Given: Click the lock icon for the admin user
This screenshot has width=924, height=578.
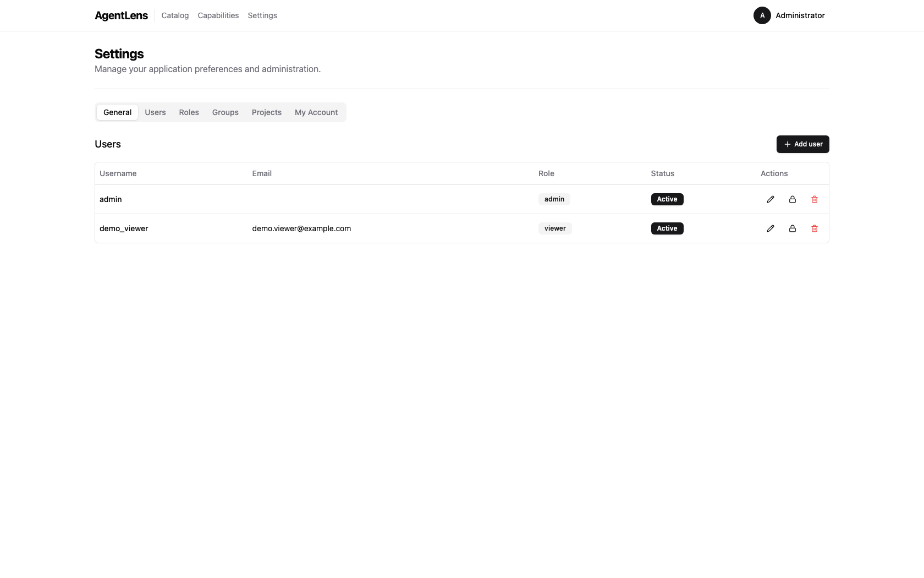Looking at the screenshot, I should [x=792, y=199].
